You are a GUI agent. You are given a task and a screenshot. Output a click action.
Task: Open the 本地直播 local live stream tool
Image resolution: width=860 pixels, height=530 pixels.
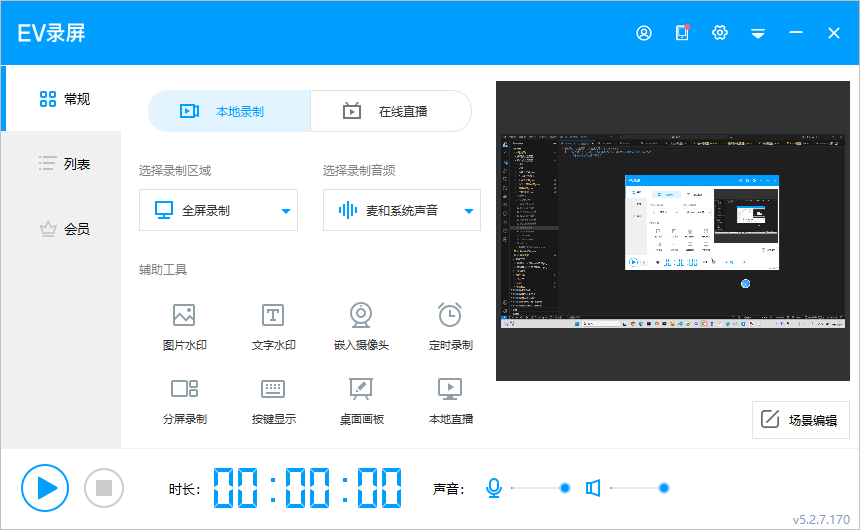pos(450,399)
